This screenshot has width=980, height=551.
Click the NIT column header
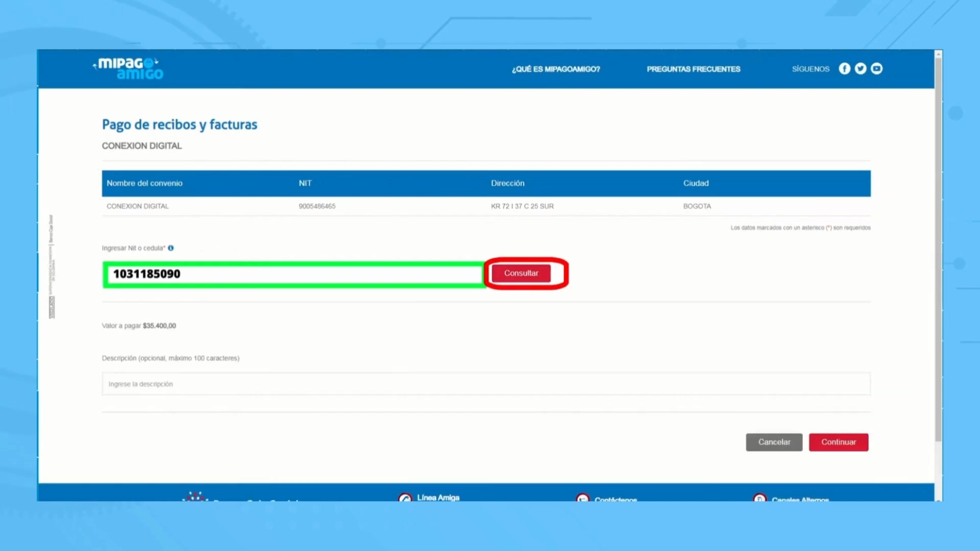click(305, 183)
